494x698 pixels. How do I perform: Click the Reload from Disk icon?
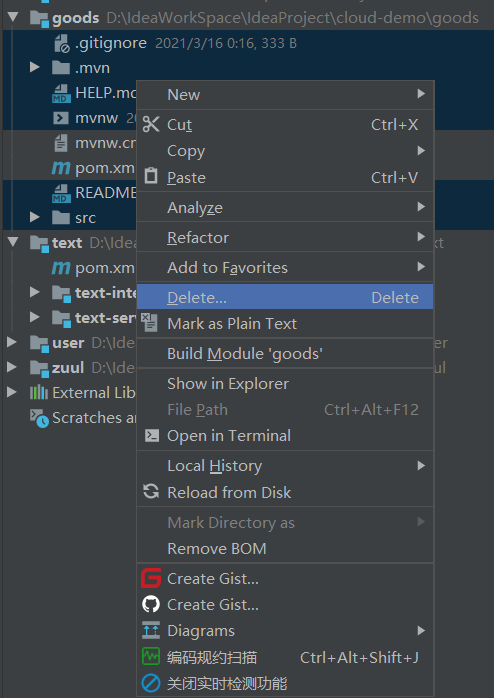151,491
